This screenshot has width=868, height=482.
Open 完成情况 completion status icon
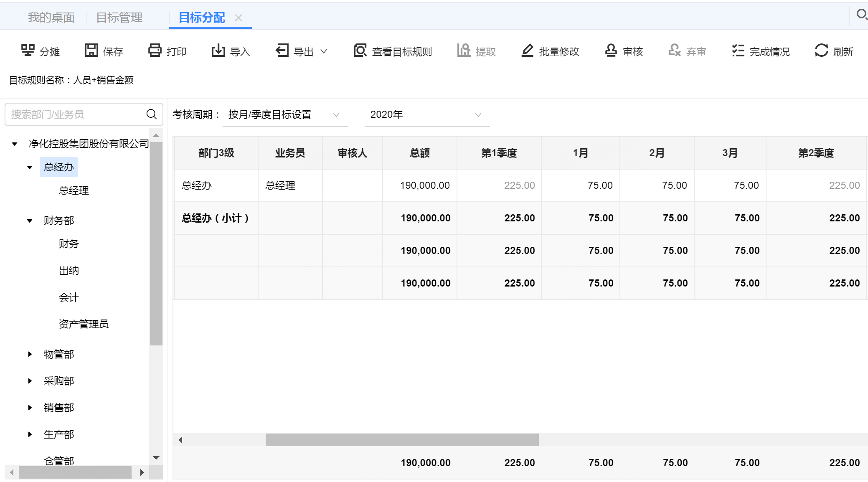(738, 51)
